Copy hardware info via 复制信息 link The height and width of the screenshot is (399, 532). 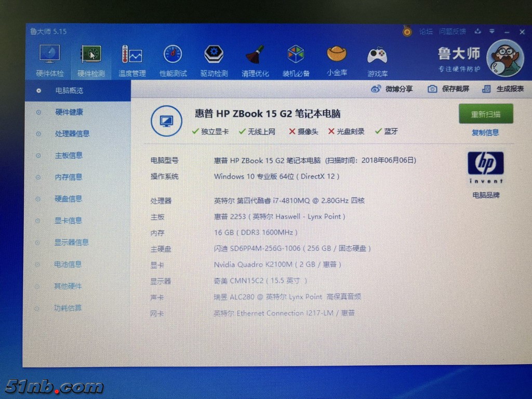(x=485, y=132)
